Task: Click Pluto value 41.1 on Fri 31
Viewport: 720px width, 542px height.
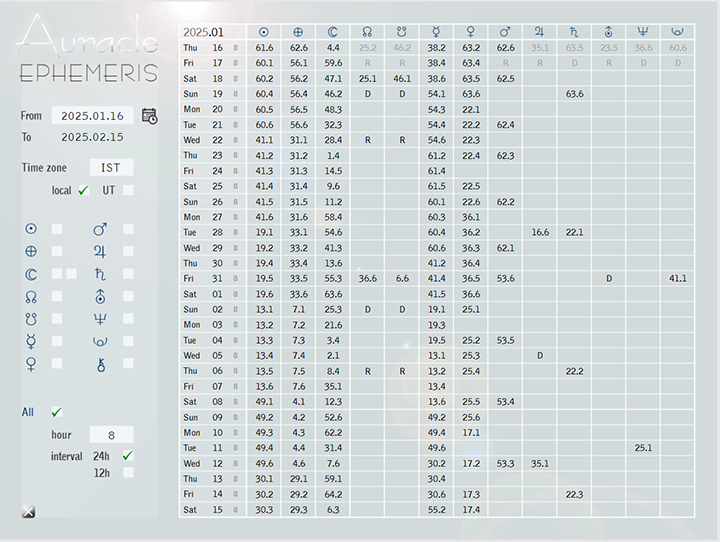Action: pos(677,279)
